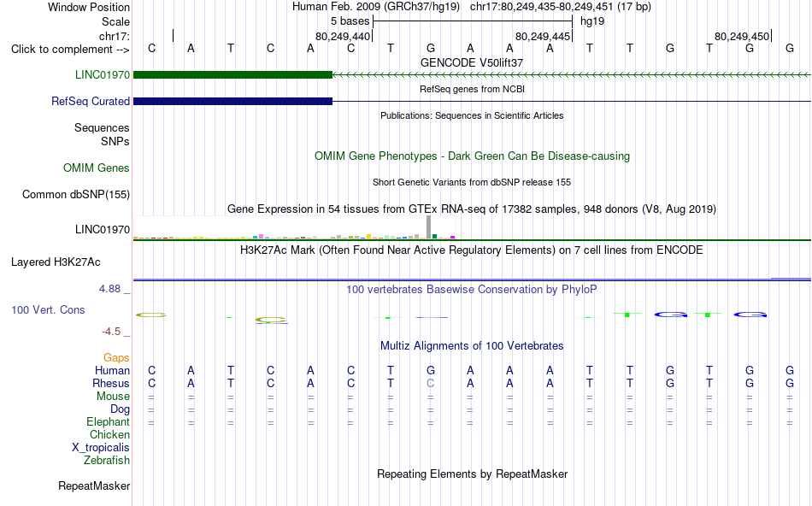This screenshot has width=812, height=506.
Task: Click 'Repeating Elements by RepeatMasker' title
Action: (473, 474)
